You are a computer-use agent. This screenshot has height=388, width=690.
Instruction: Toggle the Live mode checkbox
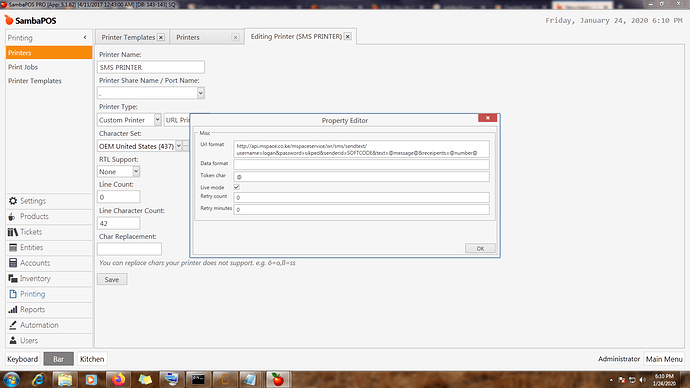(x=237, y=187)
